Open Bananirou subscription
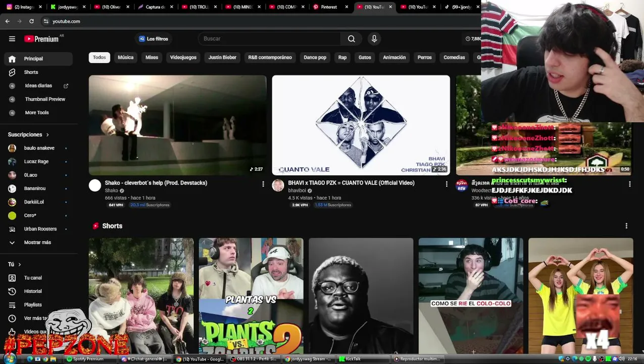This screenshot has height=364, width=644. coord(38,189)
